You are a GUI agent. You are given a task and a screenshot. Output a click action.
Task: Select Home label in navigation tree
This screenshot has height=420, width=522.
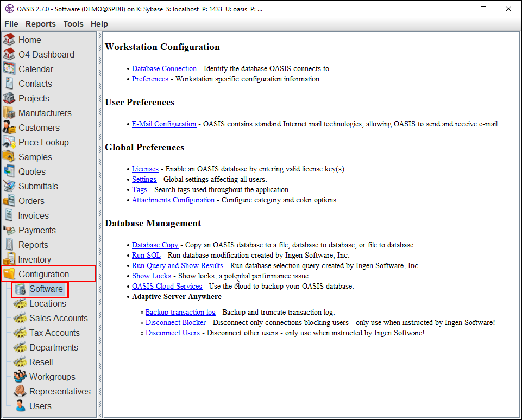pos(30,40)
